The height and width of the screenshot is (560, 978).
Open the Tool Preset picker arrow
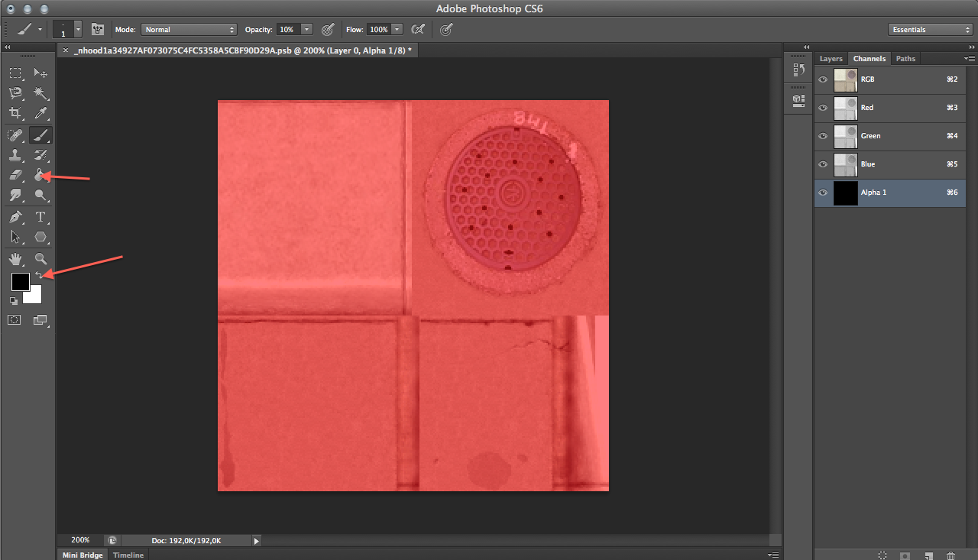[x=40, y=29]
